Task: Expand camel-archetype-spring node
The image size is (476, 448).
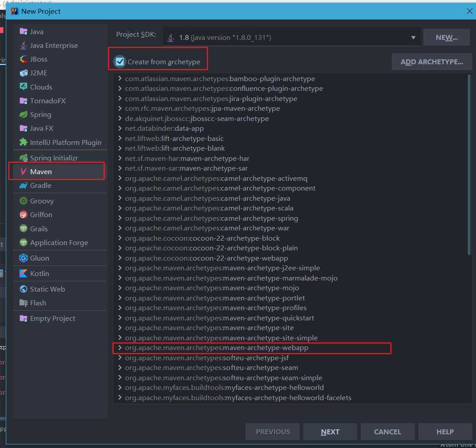Action: click(x=120, y=218)
